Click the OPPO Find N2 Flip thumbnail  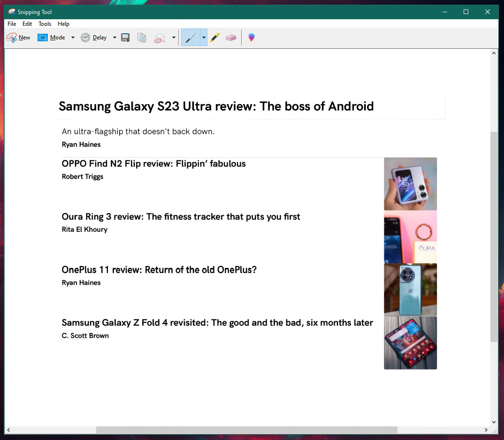410,184
